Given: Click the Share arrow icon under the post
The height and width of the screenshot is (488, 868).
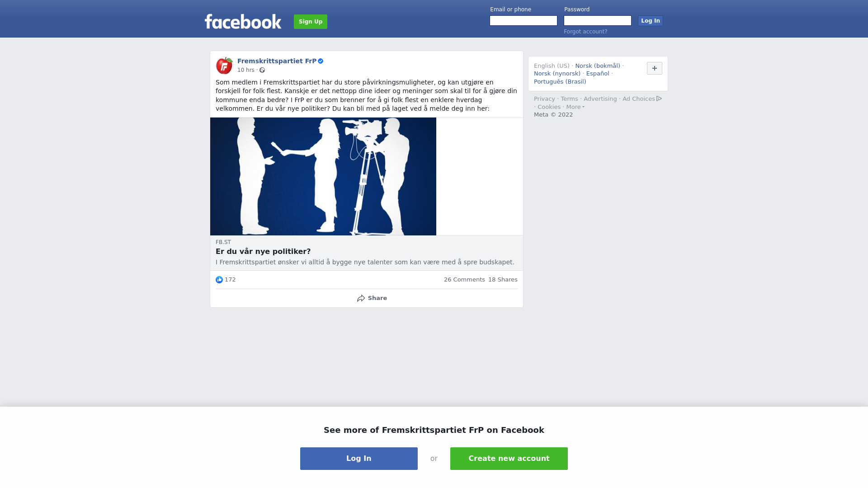Looking at the screenshot, I should click(x=361, y=298).
